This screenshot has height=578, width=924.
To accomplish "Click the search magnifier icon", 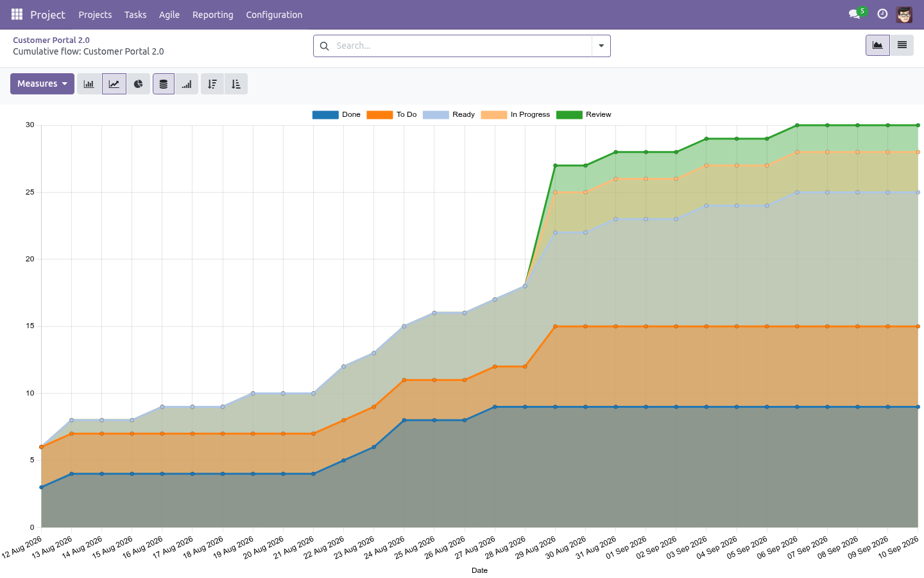I will click(x=325, y=46).
